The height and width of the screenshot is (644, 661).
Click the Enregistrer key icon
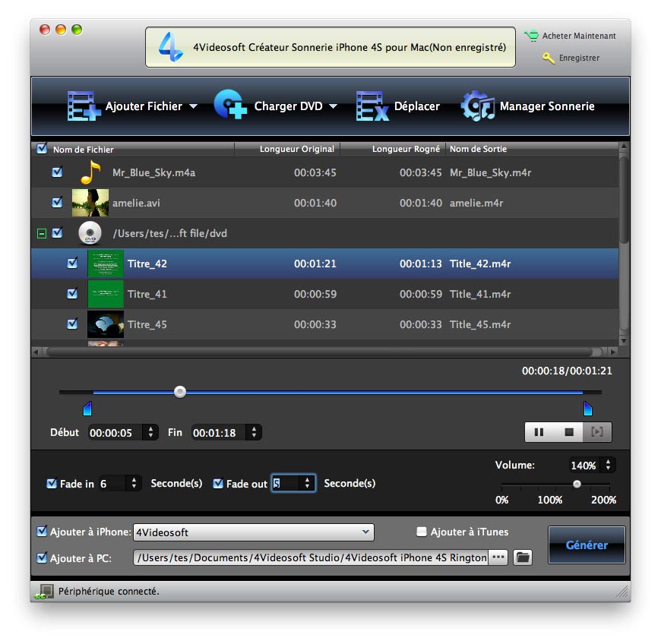(x=549, y=58)
